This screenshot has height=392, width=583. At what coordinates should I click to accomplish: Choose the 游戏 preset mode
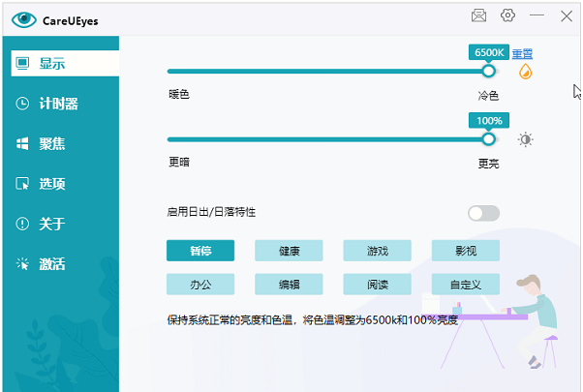(x=377, y=251)
